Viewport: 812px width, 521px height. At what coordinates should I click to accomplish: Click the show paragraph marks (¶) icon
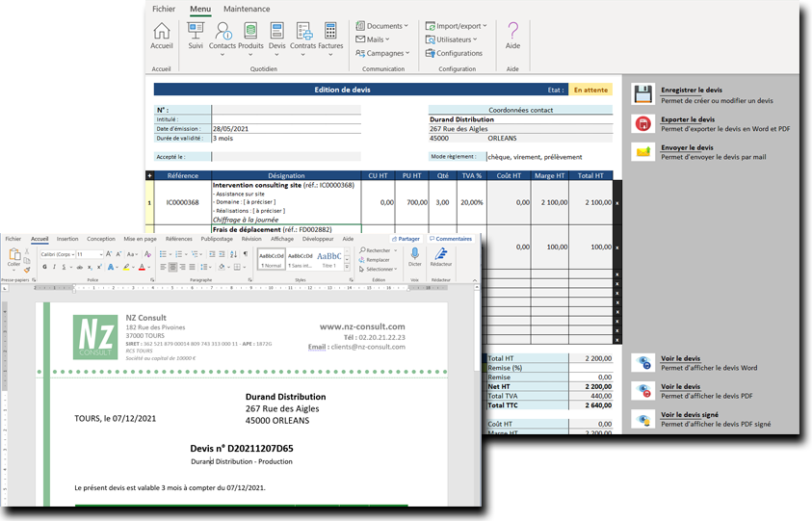(x=246, y=254)
